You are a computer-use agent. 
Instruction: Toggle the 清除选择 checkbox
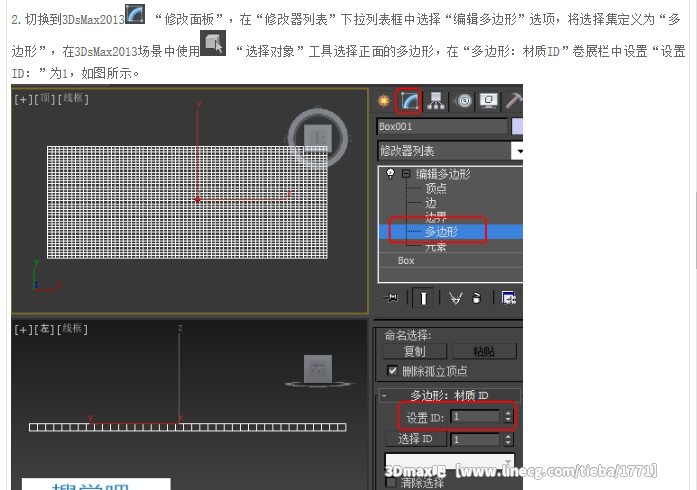[x=391, y=483]
